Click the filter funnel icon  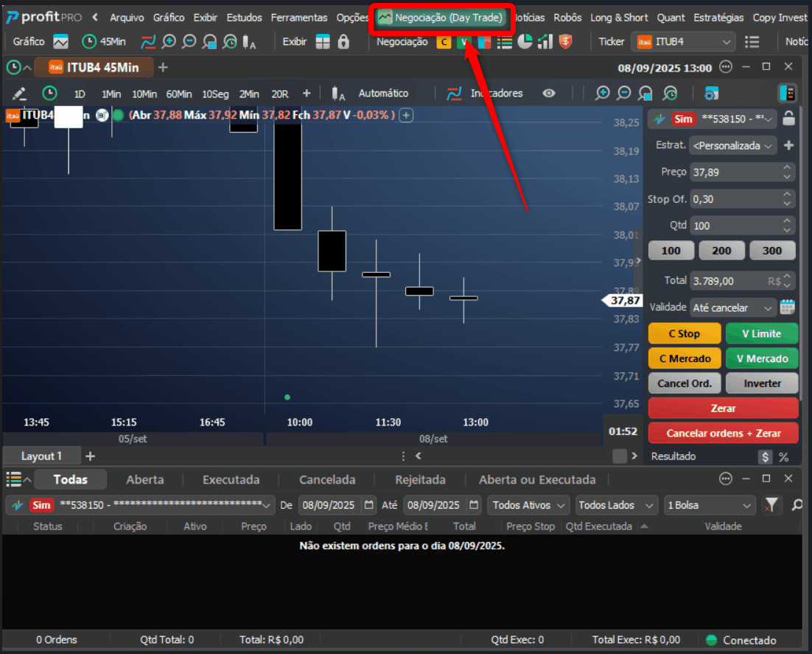771,505
